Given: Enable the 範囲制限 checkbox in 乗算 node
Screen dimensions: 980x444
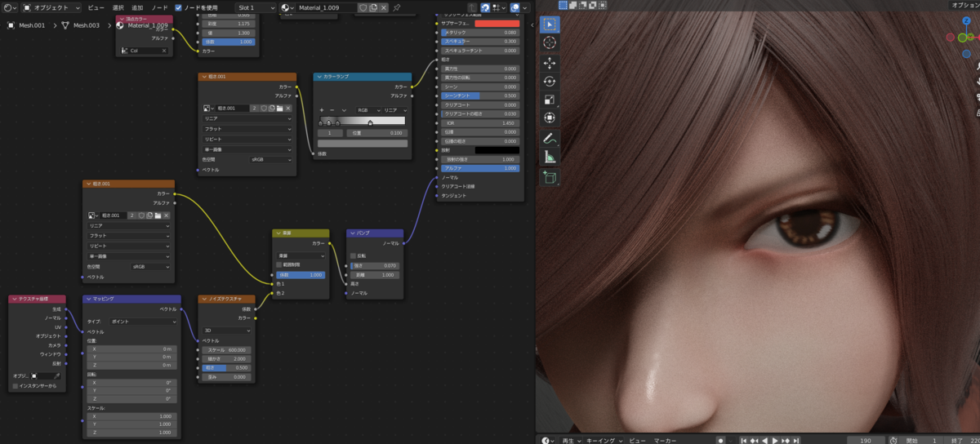Looking at the screenshot, I should [x=280, y=265].
